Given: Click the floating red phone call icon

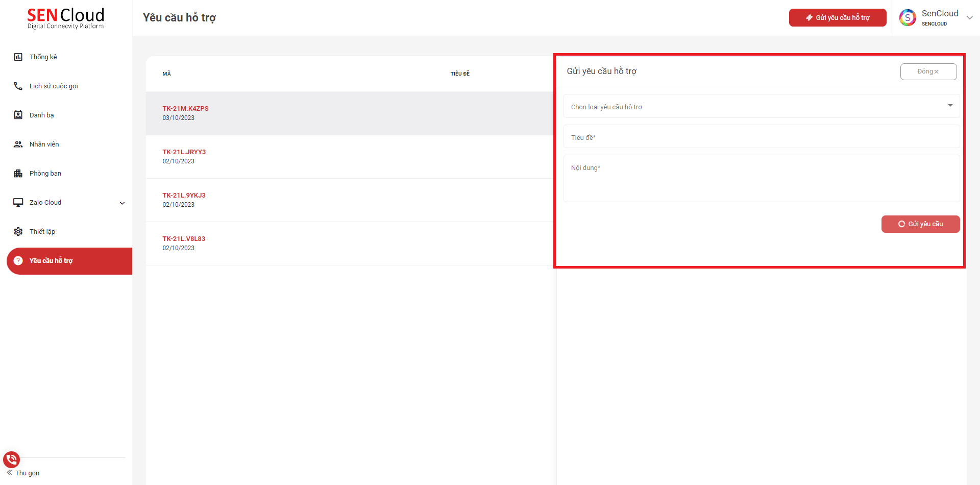Looking at the screenshot, I should pos(11,459).
